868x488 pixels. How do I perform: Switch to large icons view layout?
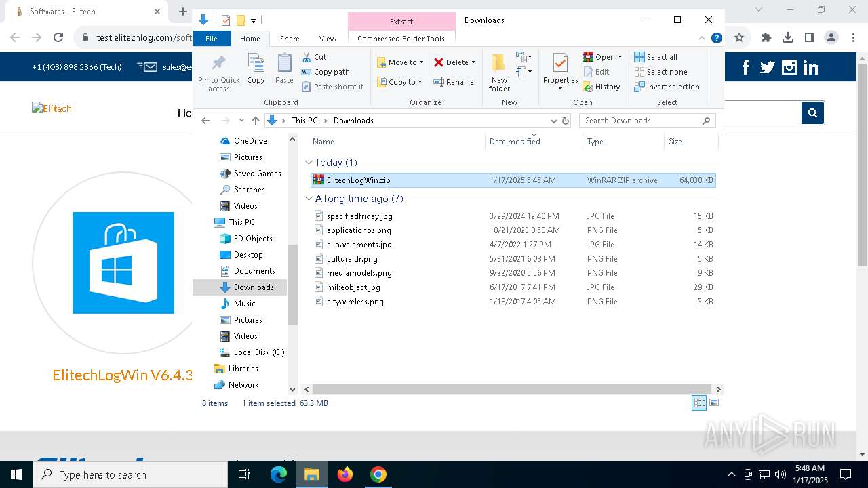tap(713, 403)
